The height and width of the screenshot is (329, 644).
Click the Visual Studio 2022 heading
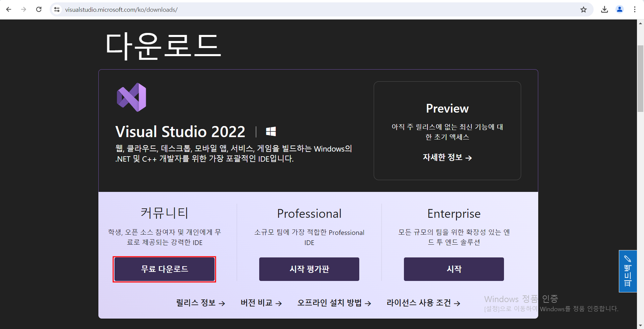coord(180,131)
